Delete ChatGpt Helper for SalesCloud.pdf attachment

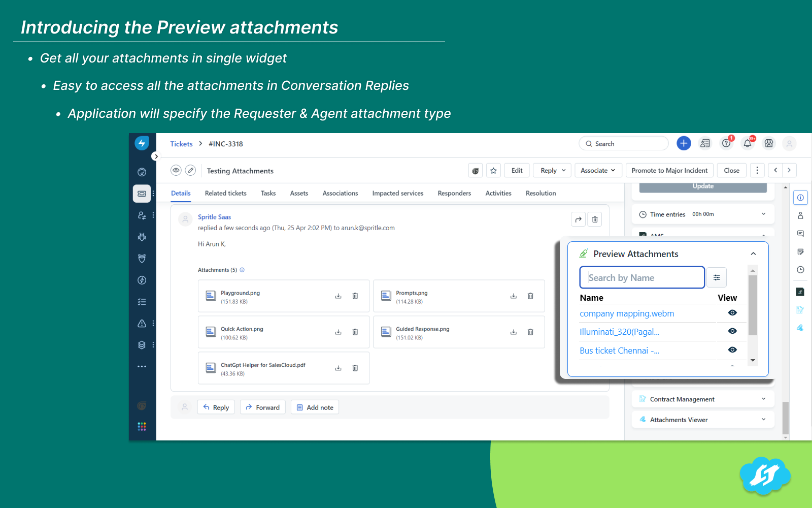355,368
